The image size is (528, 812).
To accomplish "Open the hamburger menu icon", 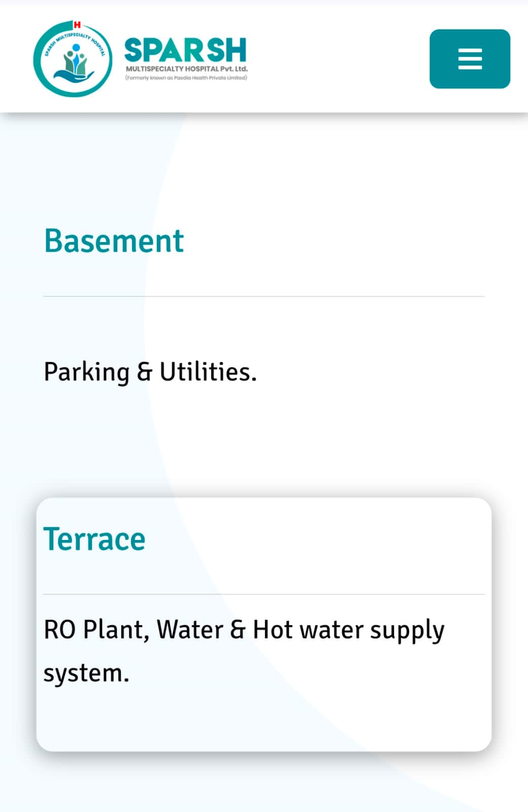I will (x=470, y=59).
